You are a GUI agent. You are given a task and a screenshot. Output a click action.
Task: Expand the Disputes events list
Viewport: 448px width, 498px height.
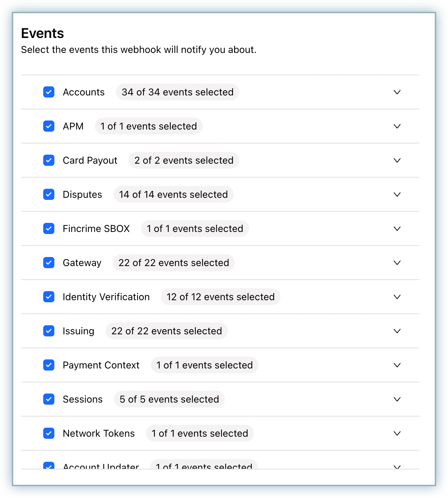(397, 194)
